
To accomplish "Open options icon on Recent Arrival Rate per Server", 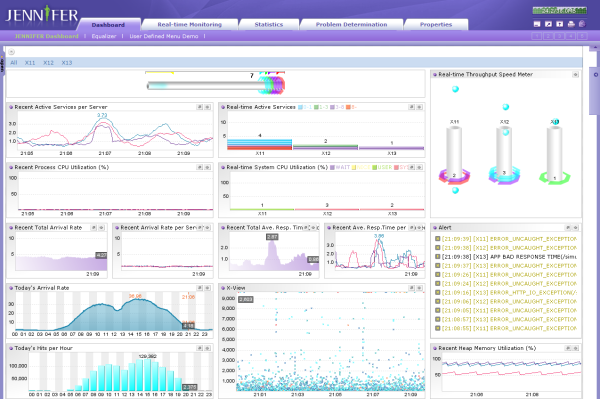I will (207, 228).
